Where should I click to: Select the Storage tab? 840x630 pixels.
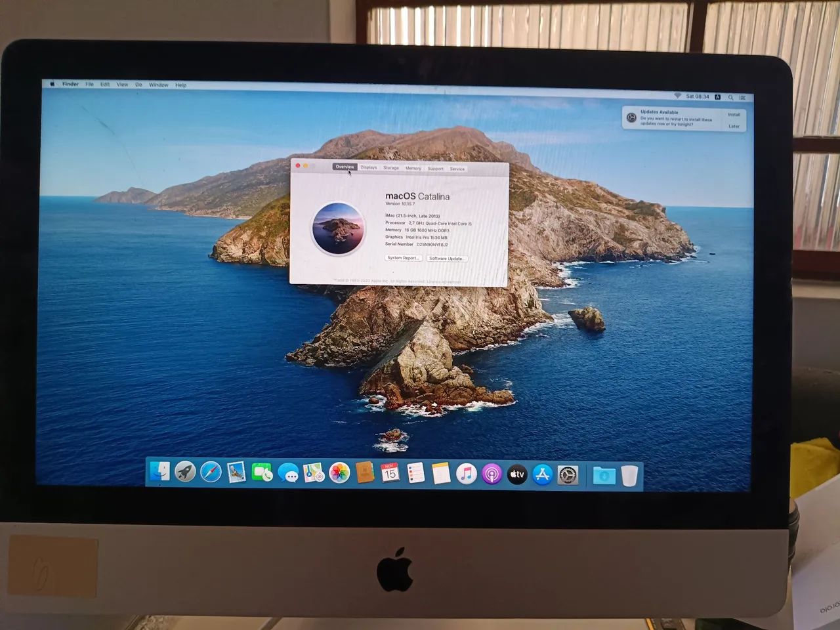click(x=391, y=168)
